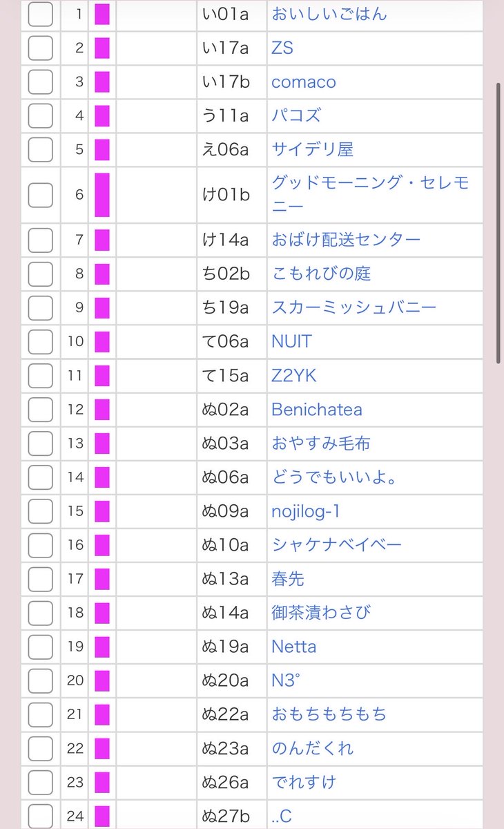Click the magenta color swatch in row 5
The image size is (504, 829).
click(102, 149)
